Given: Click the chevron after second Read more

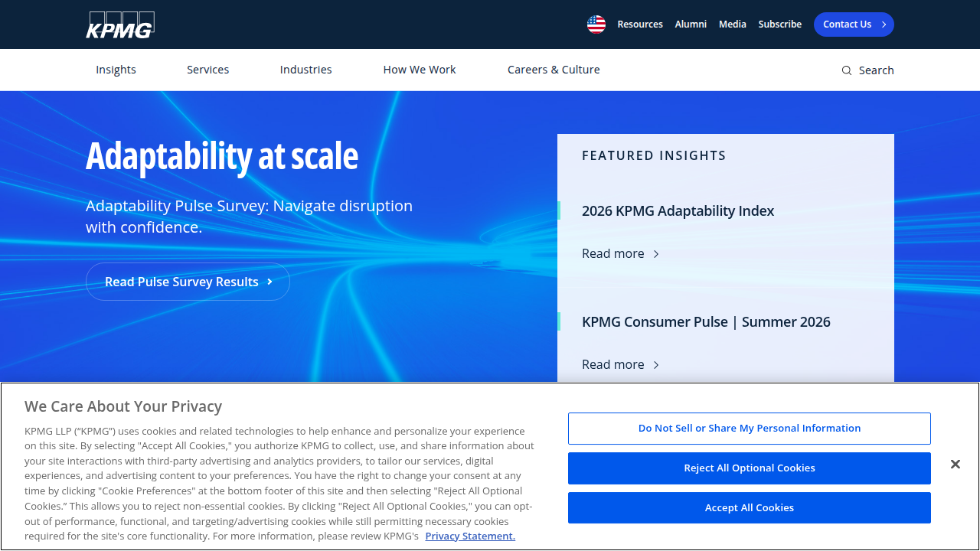Looking at the screenshot, I should (x=656, y=365).
